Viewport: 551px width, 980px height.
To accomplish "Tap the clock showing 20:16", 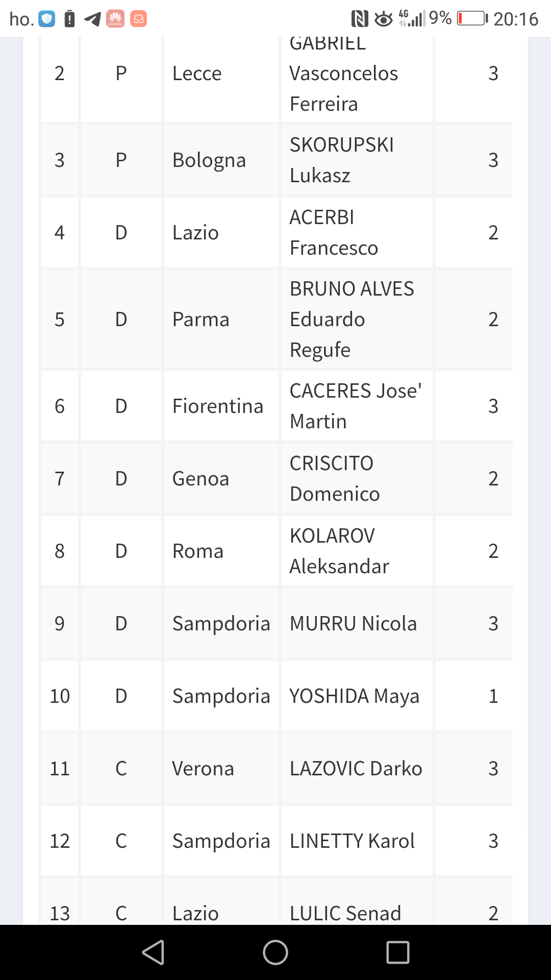I will (516, 19).
